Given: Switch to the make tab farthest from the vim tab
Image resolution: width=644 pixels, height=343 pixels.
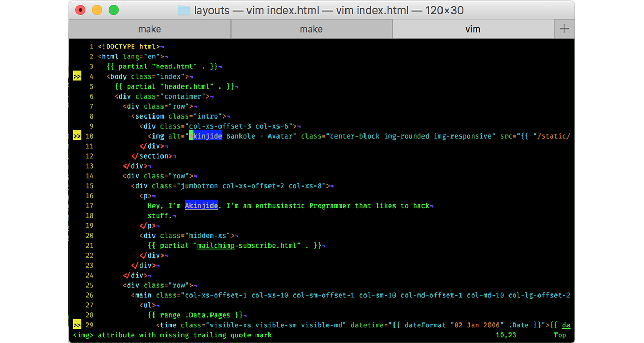Looking at the screenshot, I should [150, 29].
